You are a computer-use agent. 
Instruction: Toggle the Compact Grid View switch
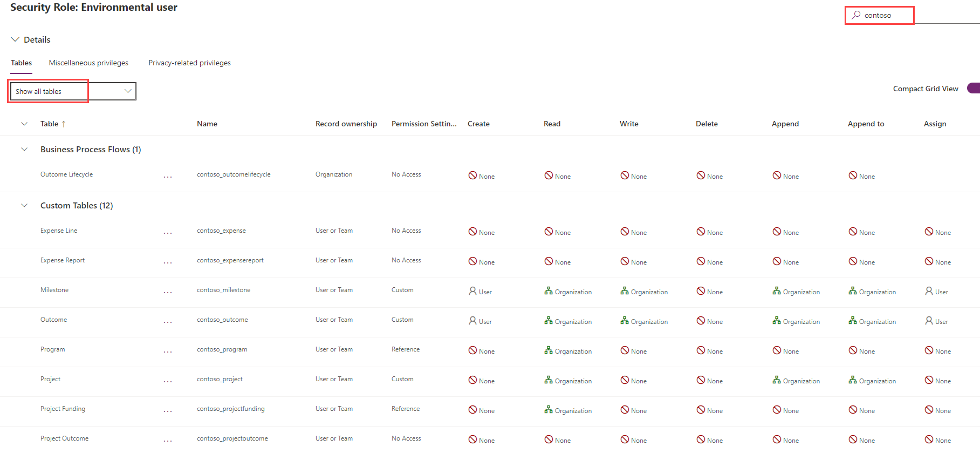(x=973, y=88)
